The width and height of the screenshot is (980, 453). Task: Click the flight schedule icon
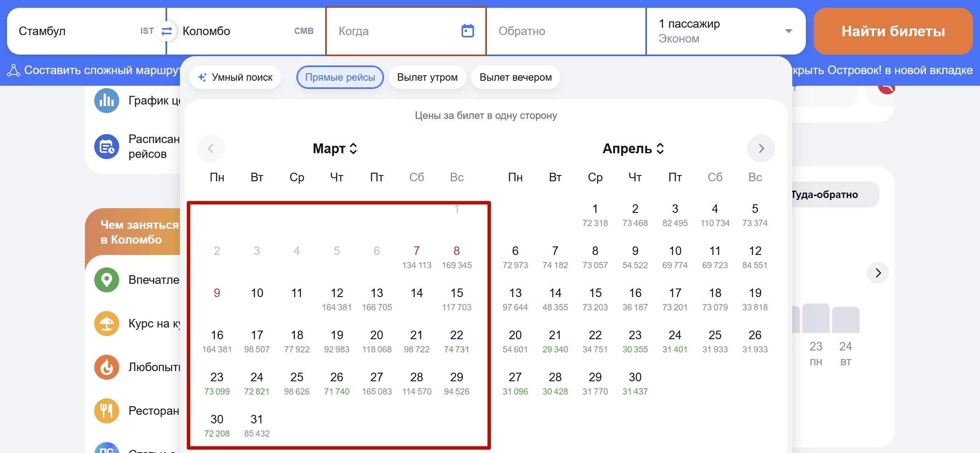(106, 147)
